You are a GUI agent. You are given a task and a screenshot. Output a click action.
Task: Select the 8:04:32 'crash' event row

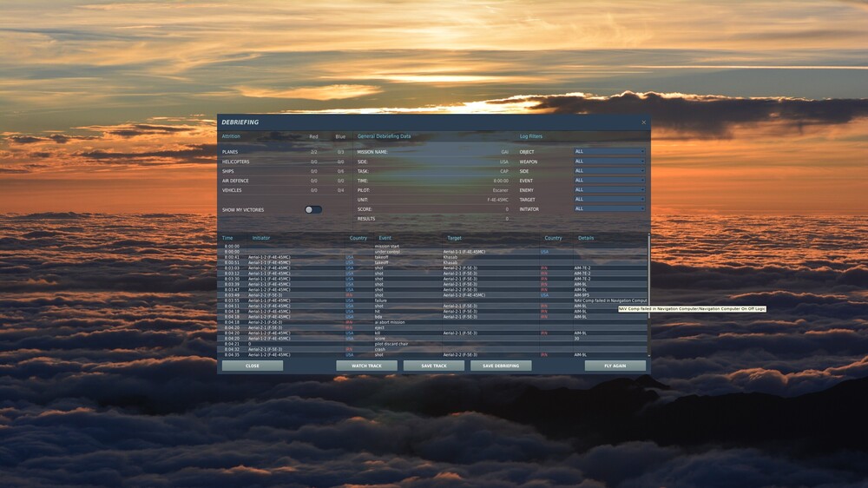click(x=434, y=350)
